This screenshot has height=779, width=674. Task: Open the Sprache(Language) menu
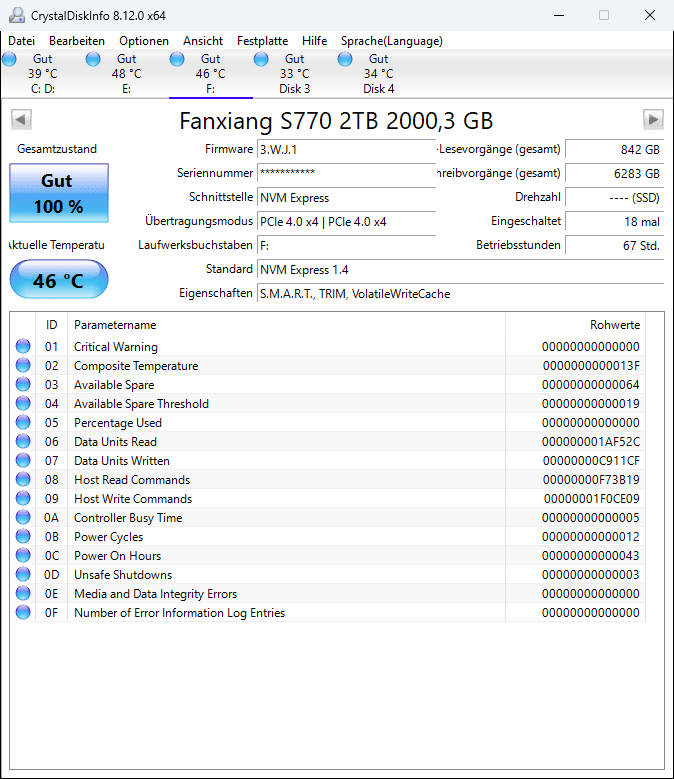pos(391,41)
